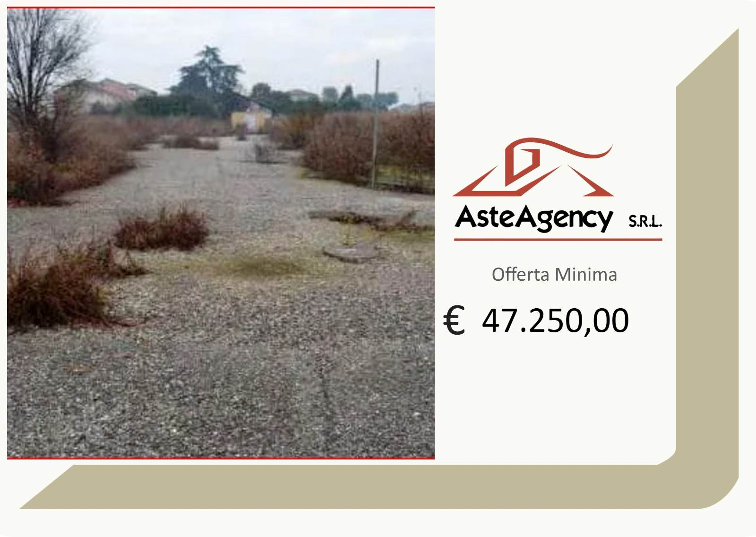Click the euro currency symbol

[x=455, y=320]
